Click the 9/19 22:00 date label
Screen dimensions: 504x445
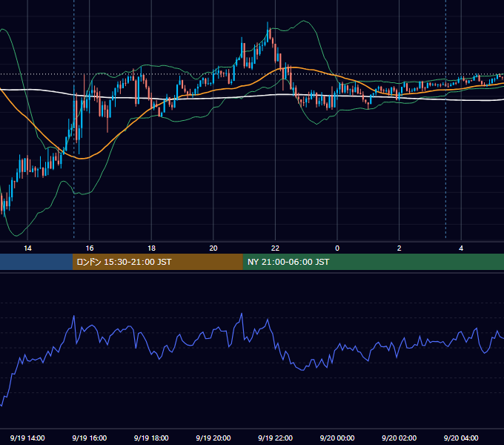tap(275, 438)
